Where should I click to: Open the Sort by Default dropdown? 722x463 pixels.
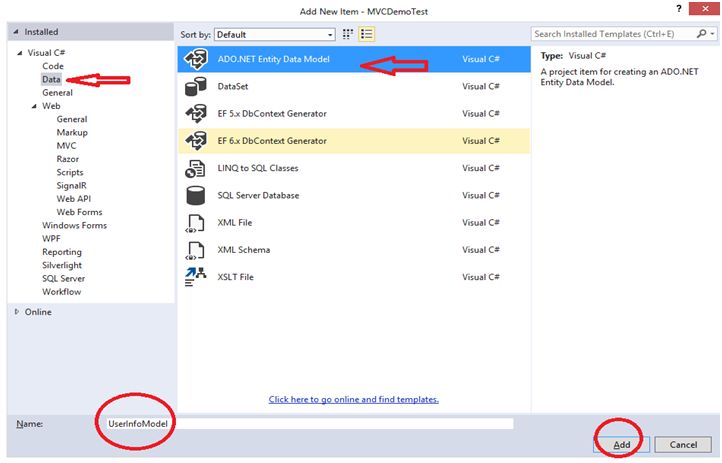coord(274,35)
